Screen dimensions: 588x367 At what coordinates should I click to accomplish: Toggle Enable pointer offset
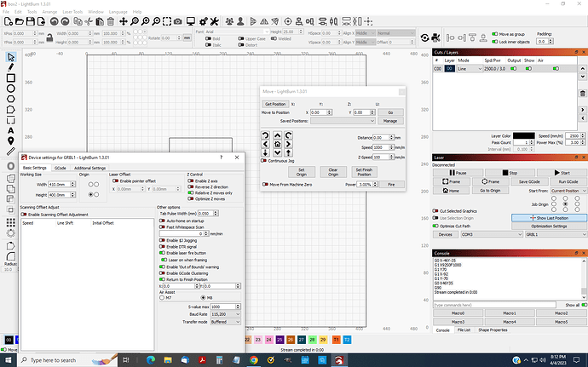coord(116,181)
